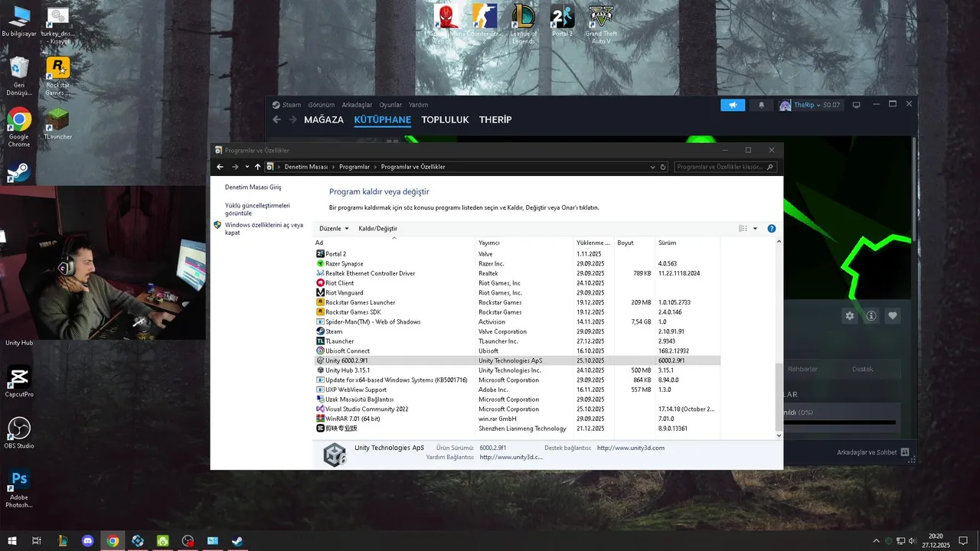The width and height of the screenshot is (980, 551).
Task: Select Portal 2 in program list
Action: point(517,254)
